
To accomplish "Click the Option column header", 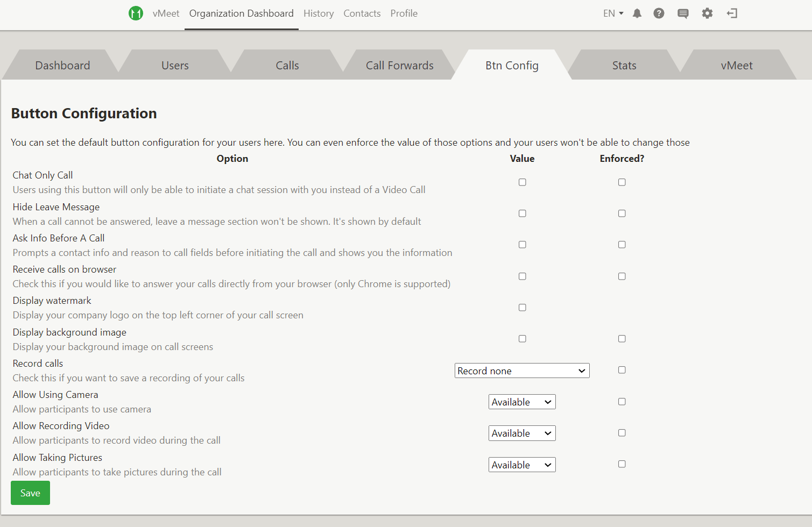I will 232,159.
